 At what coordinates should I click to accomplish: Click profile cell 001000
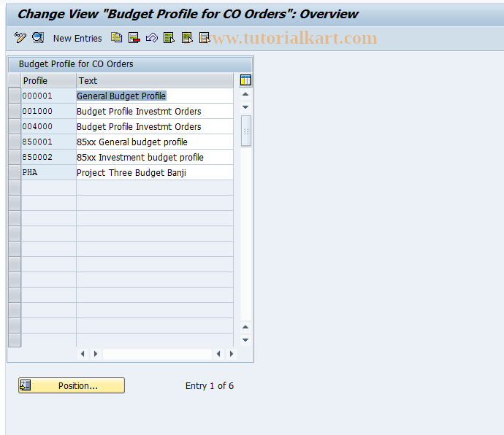(48, 111)
